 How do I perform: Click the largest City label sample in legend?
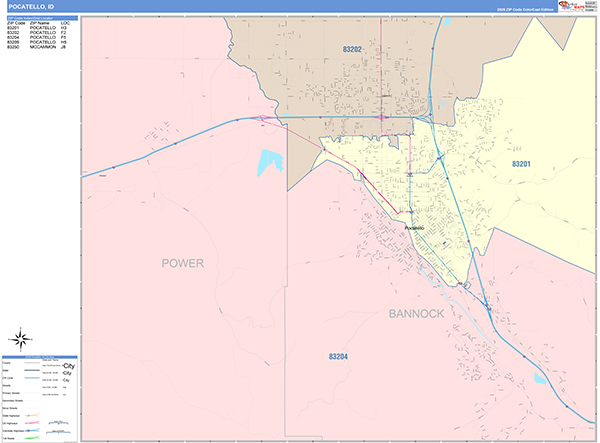coord(68,367)
